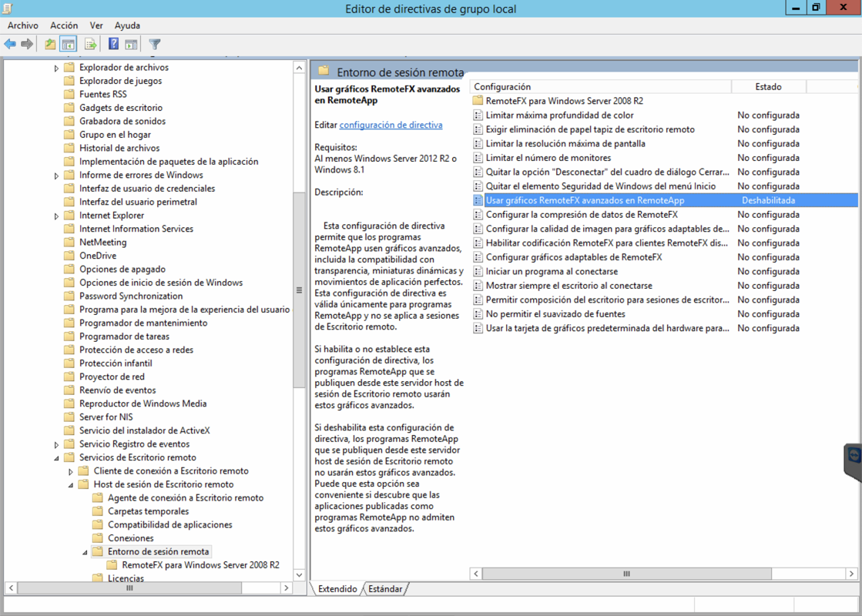Expand the Internet Explorer tree node
The image size is (862, 616).
coord(56,216)
